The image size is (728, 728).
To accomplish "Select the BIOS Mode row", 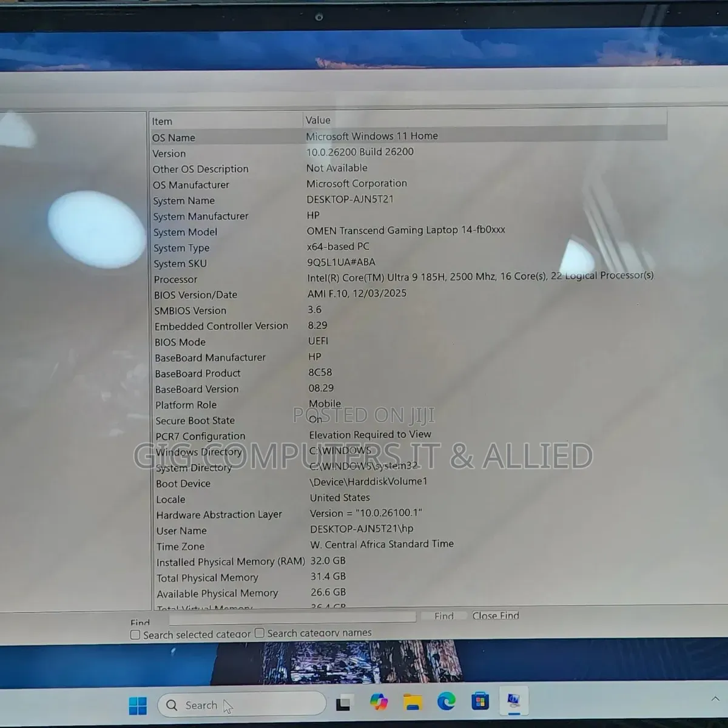I will click(x=409, y=341).
